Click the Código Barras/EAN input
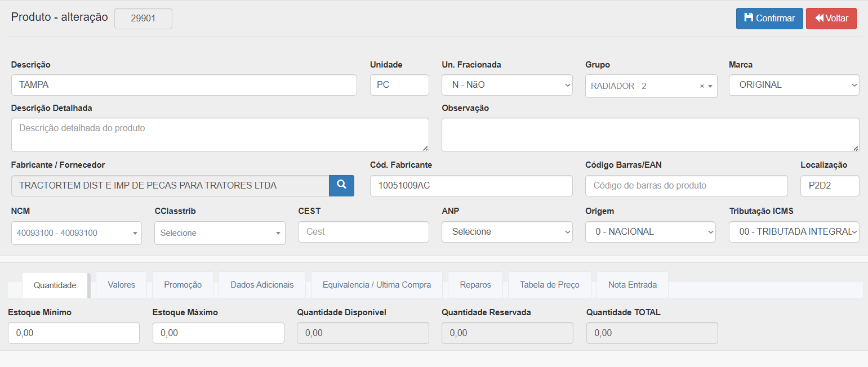 pyautogui.click(x=687, y=186)
